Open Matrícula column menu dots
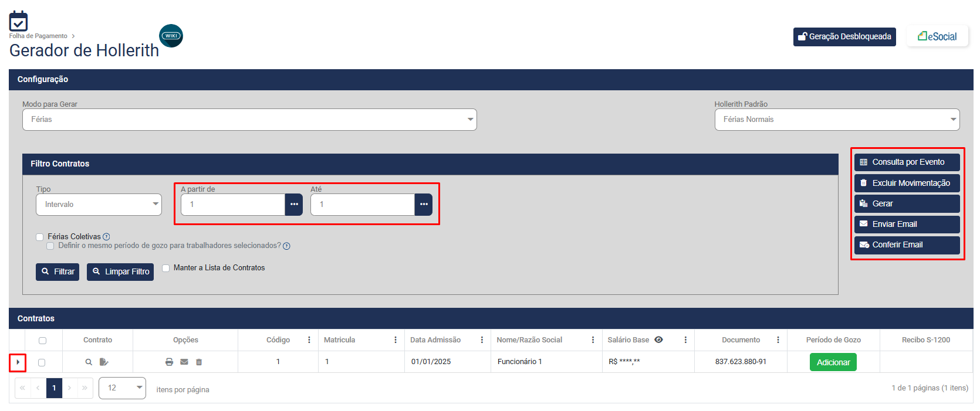The width and height of the screenshot is (980, 411). [396, 340]
